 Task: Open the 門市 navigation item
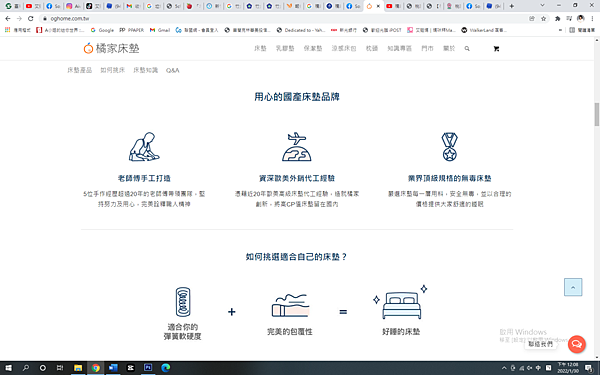pos(427,49)
